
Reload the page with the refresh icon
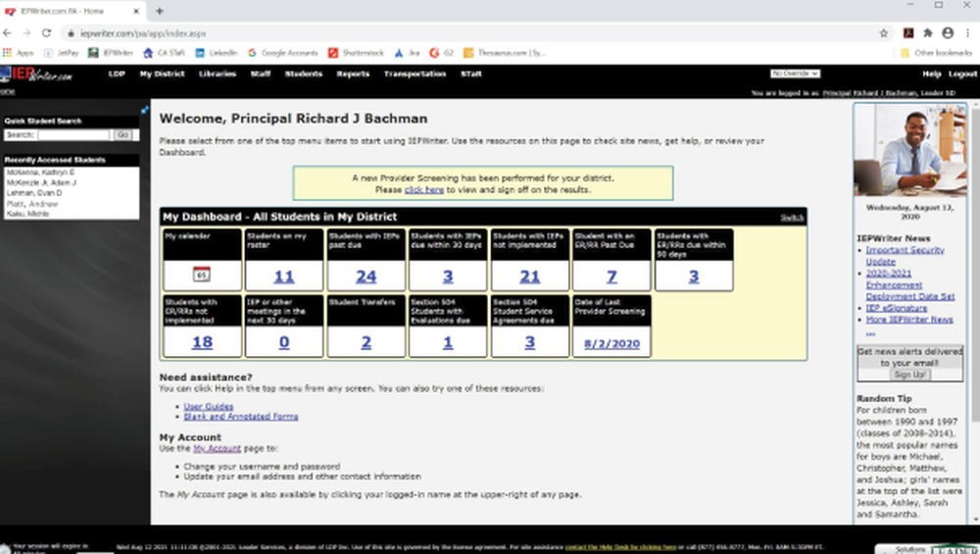(46, 33)
